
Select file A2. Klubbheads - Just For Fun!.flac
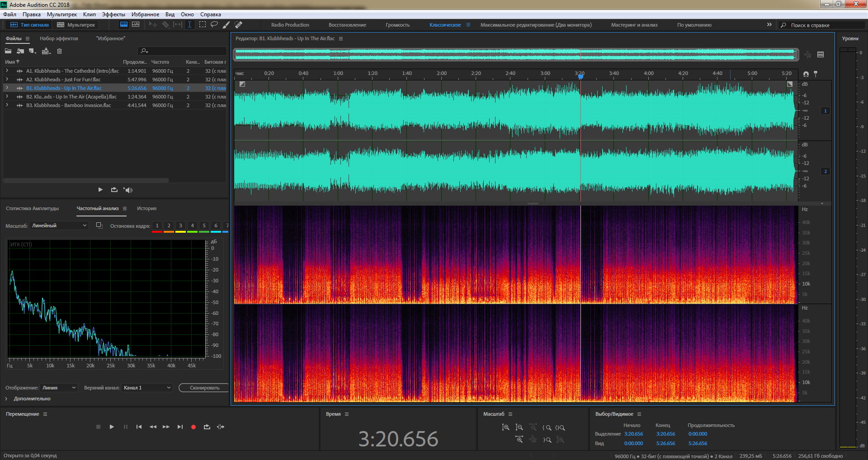tap(63, 80)
